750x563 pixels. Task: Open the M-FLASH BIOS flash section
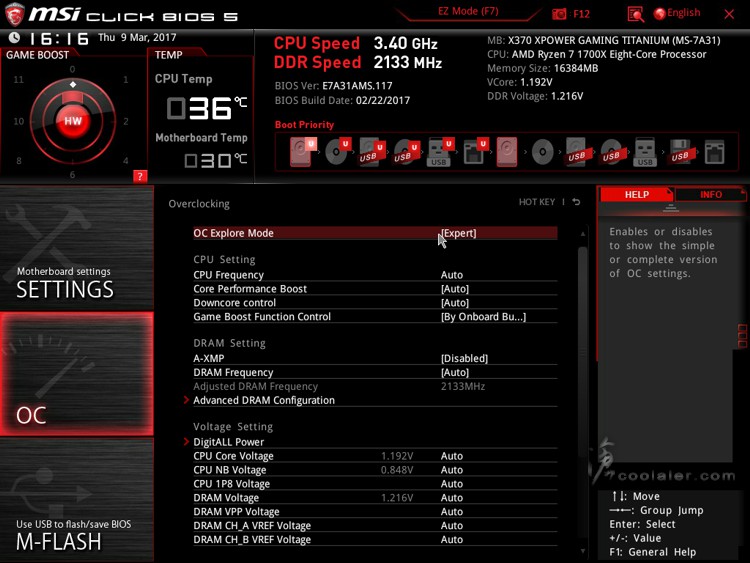point(77,500)
